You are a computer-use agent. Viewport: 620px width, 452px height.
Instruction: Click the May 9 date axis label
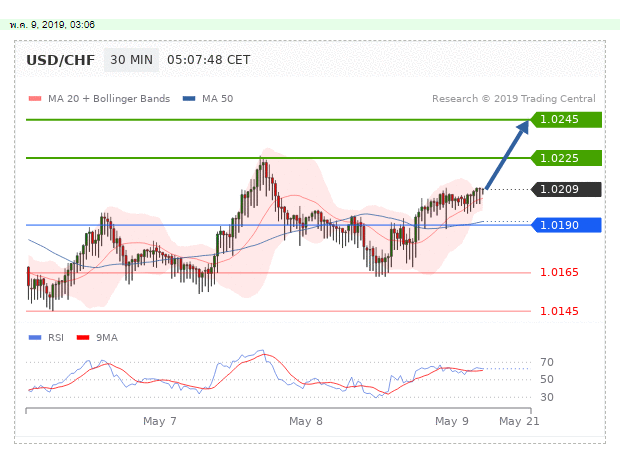pos(452,421)
